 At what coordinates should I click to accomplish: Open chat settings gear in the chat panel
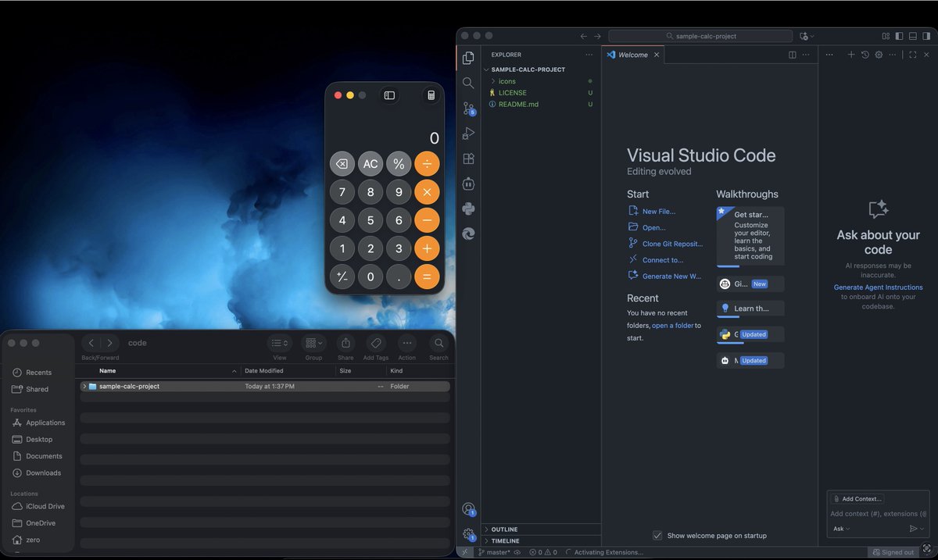coord(879,55)
